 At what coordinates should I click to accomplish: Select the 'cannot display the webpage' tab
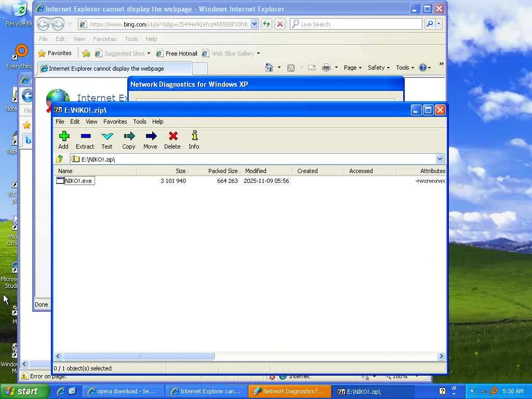[x=115, y=69]
